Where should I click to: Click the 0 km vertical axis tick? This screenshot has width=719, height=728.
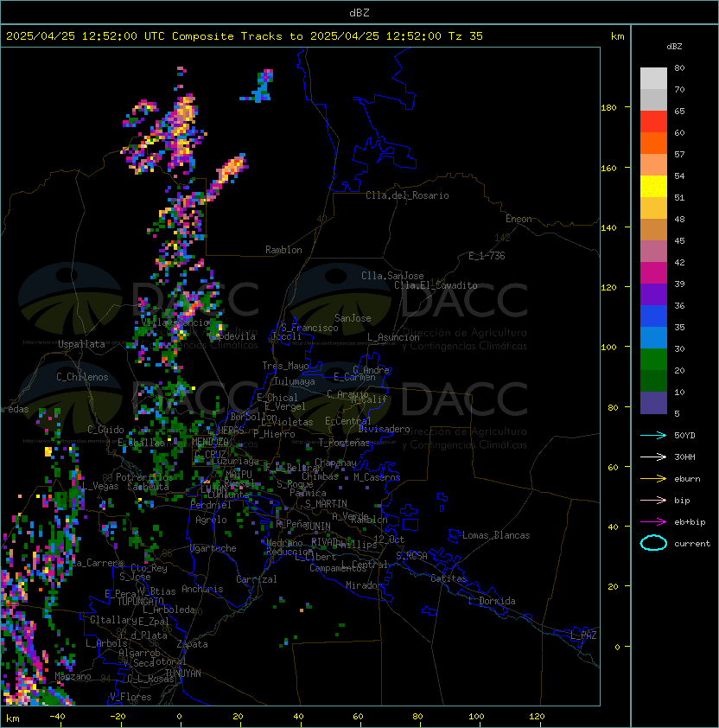coord(617,648)
